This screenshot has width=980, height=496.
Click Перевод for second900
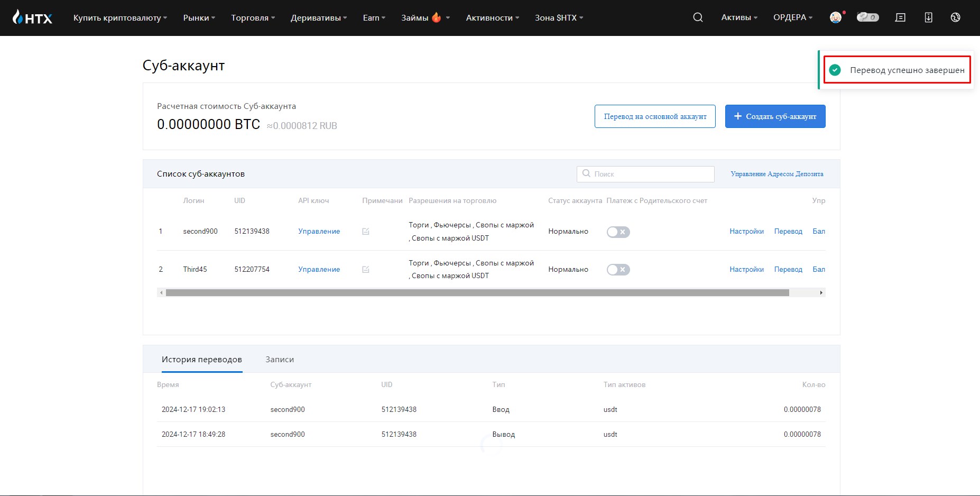click(x=788, y=231)
